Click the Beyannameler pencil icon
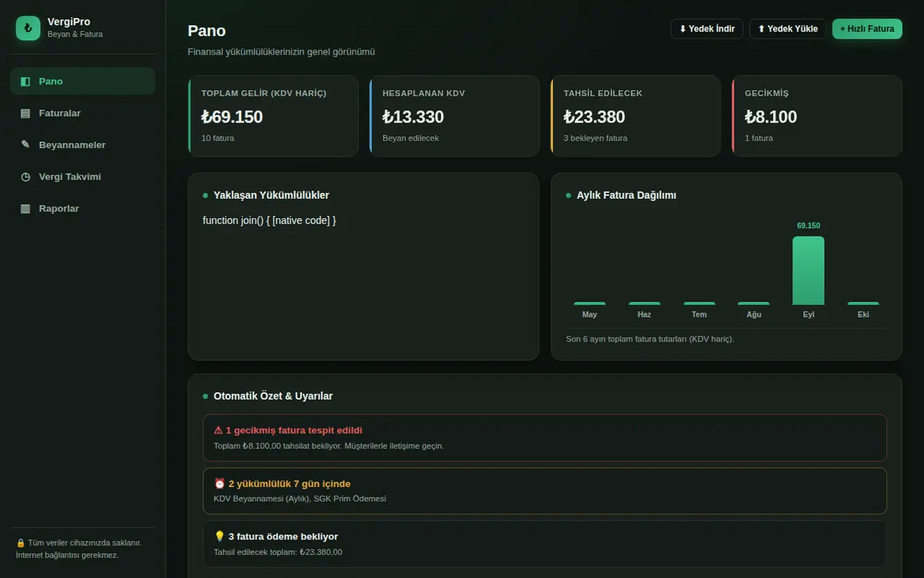The width and height of the screenshot is (924, 578). [25, 145]
